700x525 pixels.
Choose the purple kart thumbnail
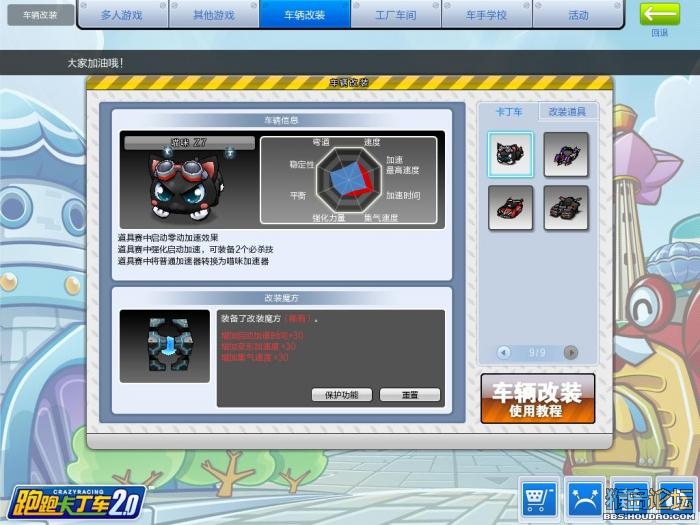pos(566,154)
